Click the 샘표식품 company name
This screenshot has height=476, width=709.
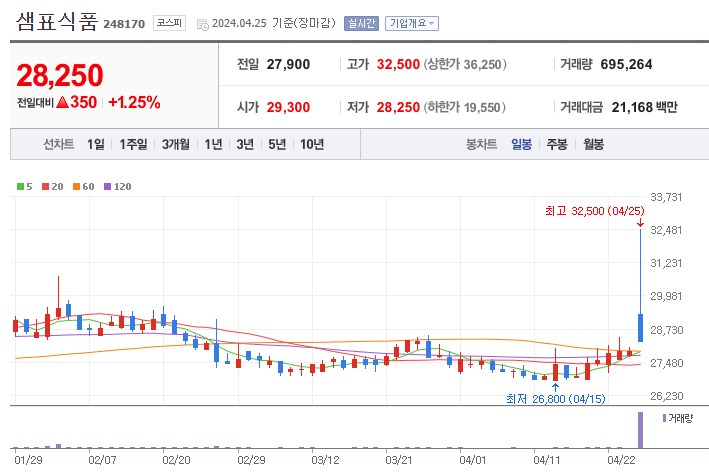tap(57, 22)
